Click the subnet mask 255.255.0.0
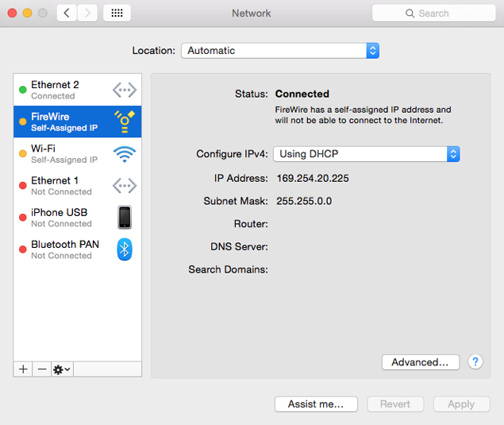Viewport: 504px width, 425px height. [x=304, y=201]
